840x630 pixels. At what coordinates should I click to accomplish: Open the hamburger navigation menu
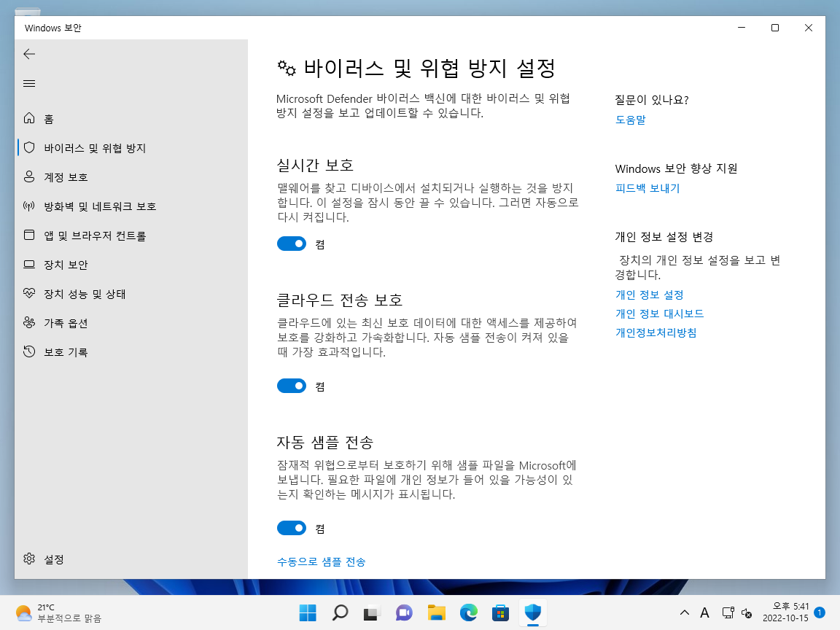29,84
